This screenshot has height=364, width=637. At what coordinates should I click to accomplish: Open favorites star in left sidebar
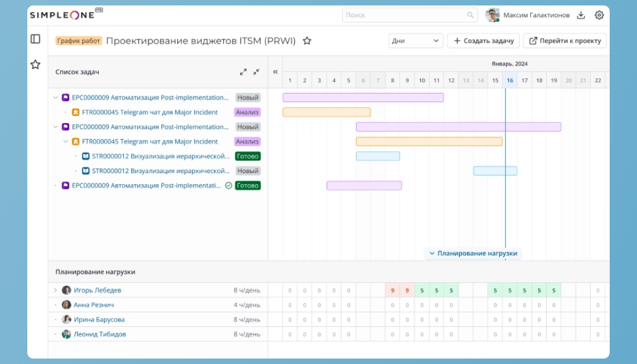coord(35,64)
